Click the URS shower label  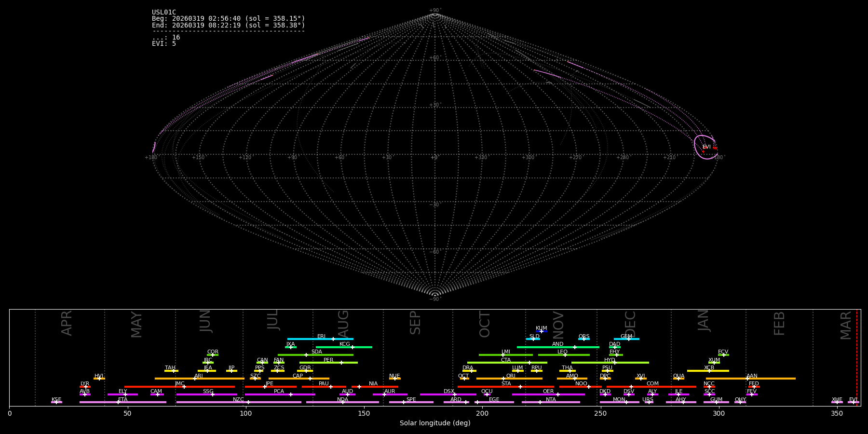tap(648, 399)
